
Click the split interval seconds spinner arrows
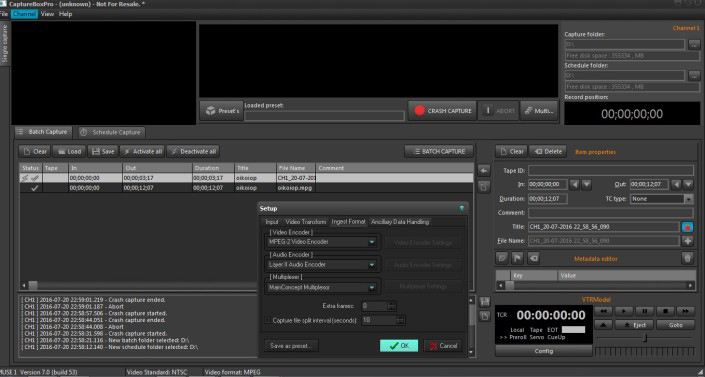[x=401, y=320]
